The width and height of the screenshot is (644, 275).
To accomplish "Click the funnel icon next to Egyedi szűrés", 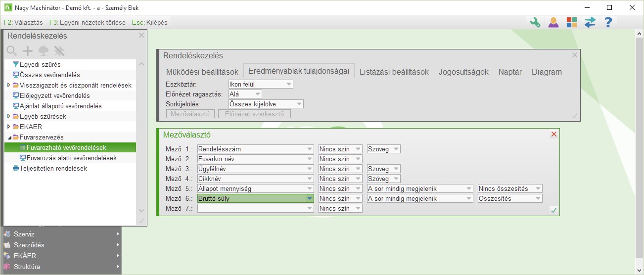I will pyautogui.click(x=15, y=64).
